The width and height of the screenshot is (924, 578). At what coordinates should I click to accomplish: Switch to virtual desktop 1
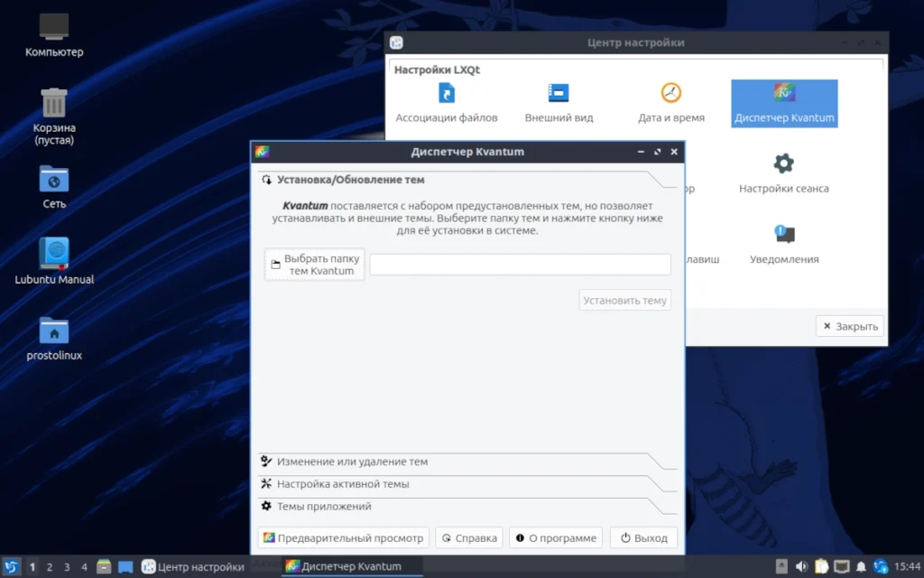[x=32, y=567]
